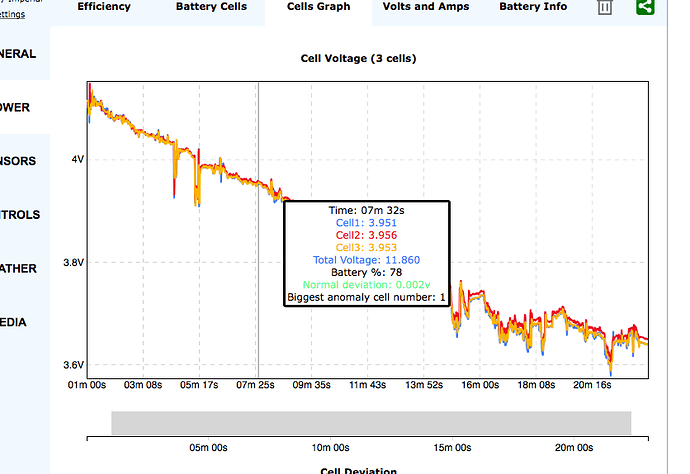Click the 10m 00s mark on range axis

click(x=328, y=448)
